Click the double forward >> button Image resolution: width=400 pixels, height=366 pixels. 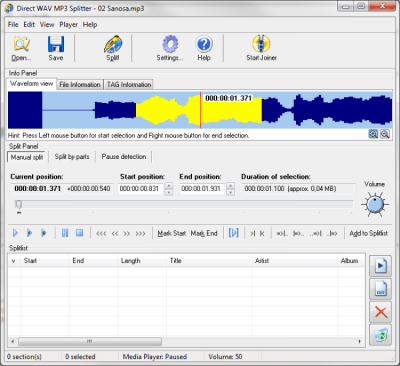[127, 234]
